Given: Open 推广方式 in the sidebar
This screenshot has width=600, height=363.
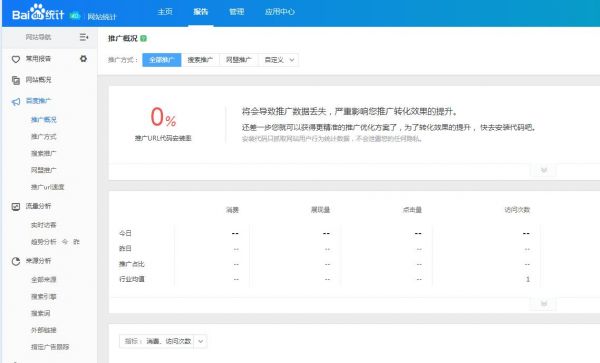Looking at the screenshot, I should click(x=44, y=137).
